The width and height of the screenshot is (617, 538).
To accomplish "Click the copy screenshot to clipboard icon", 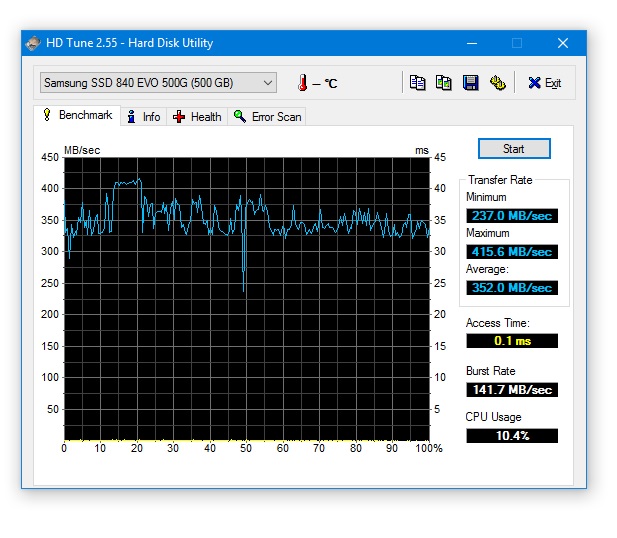I will (443, 83).
